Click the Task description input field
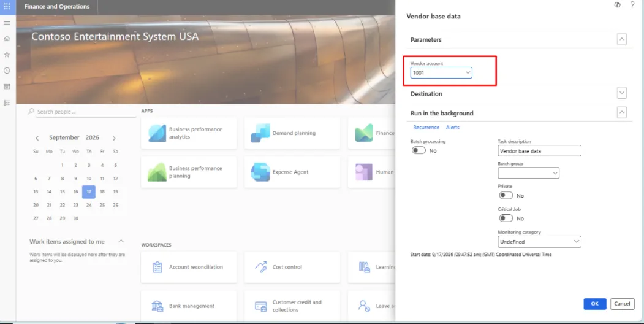The height and width of the screenshot is (324, 644). pyautogui.click(x=539, y=151)
